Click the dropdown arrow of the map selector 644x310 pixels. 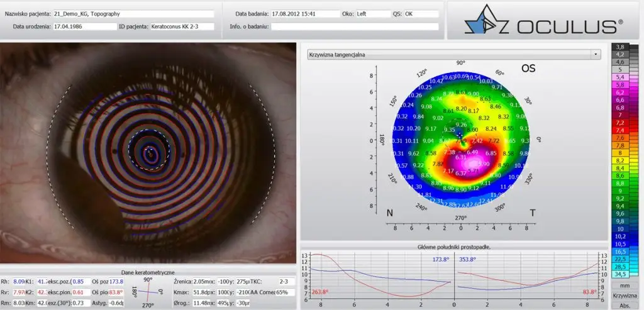click(596, 55)
